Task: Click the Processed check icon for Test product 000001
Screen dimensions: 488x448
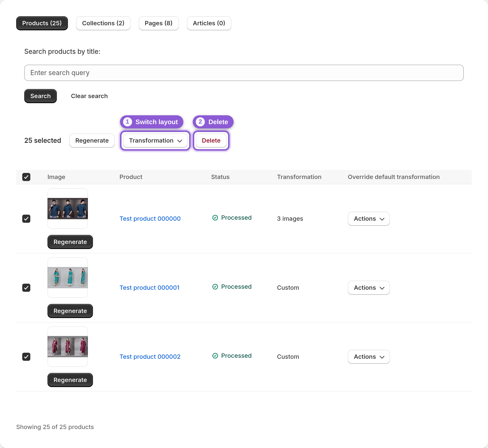Action: point(215,287)
